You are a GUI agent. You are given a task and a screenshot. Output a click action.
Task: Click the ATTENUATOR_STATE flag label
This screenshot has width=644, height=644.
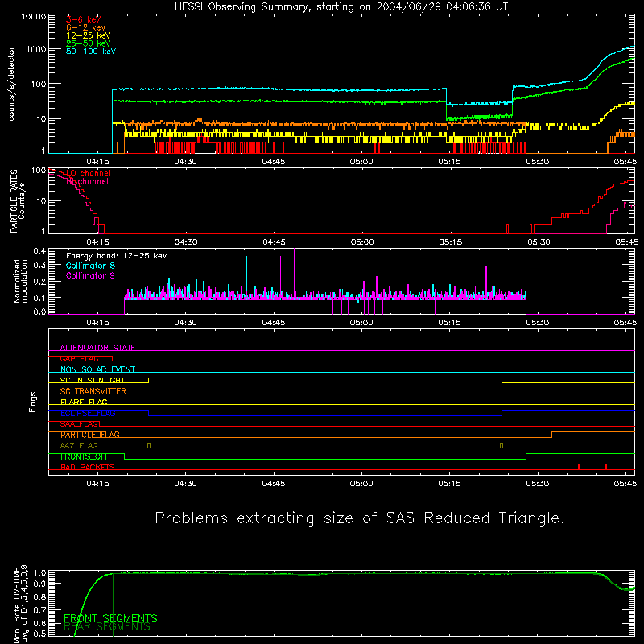tap(97, 348)
